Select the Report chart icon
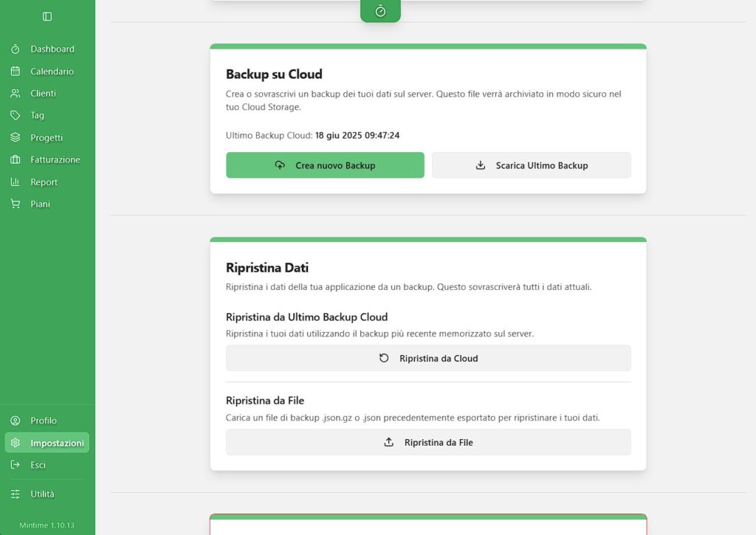 (16, 182)
